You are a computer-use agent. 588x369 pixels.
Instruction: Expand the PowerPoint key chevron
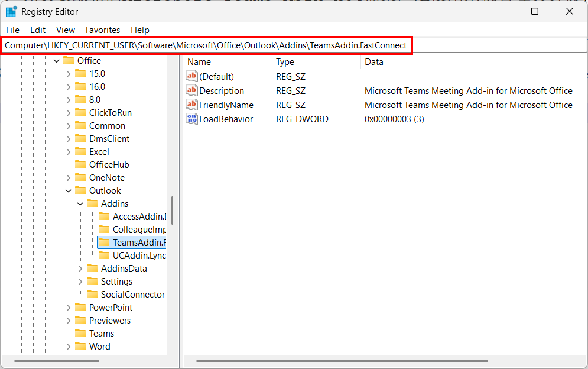[69, 308]
